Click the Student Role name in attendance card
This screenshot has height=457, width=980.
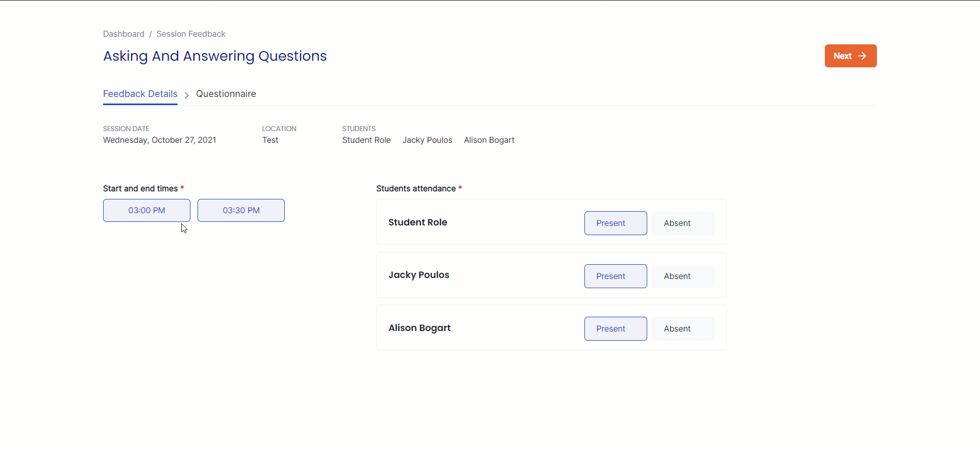tap(418, 222)
